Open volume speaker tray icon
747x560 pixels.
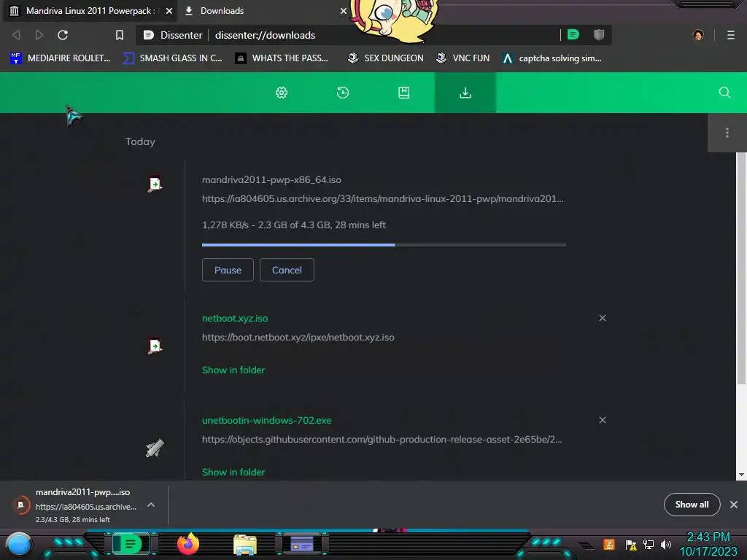(665, 544)
